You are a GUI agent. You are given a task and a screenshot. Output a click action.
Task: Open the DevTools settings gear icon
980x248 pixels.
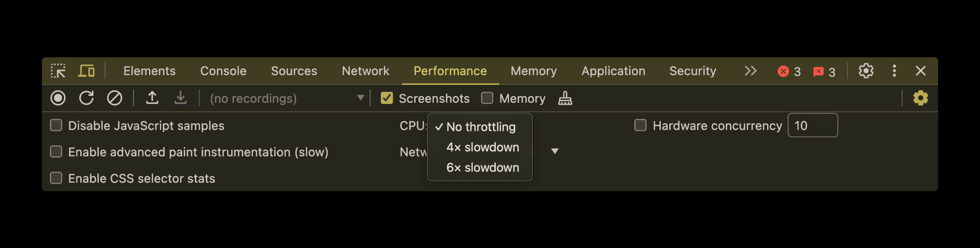pos(866,71)
